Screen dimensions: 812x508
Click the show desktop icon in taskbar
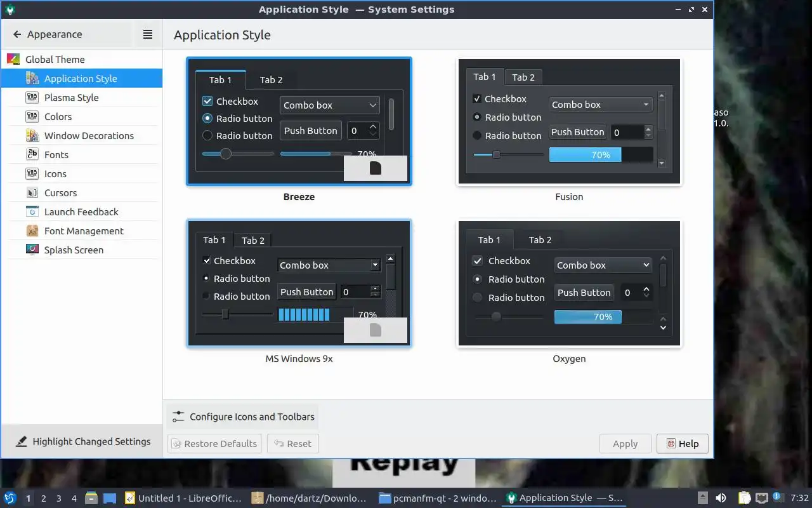[110, 498]
